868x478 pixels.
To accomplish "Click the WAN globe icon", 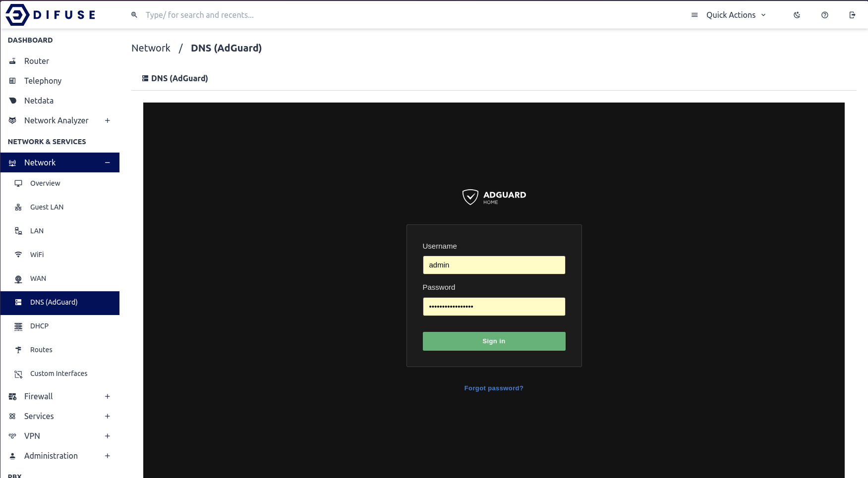I will [x=18, y=279].
